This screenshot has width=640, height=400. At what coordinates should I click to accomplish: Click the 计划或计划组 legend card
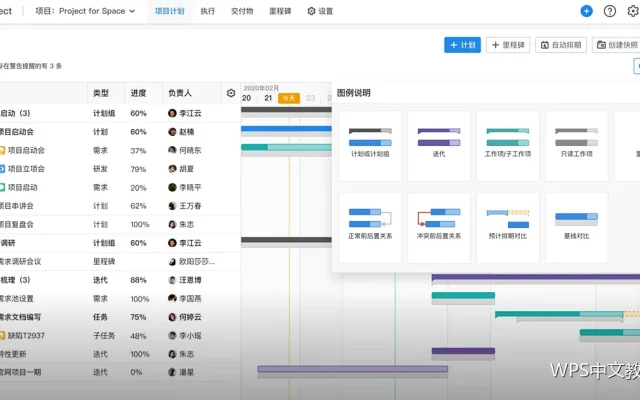point(370,146)
